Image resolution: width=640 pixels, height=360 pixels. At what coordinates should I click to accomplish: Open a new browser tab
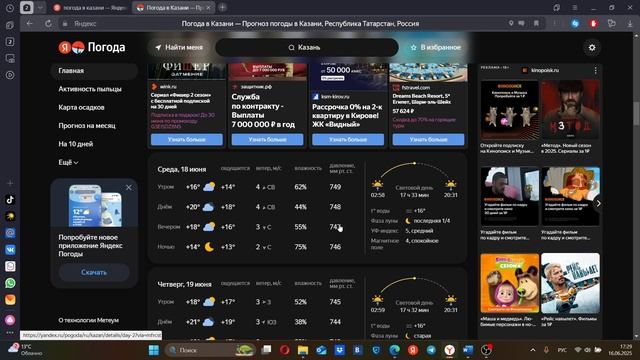click(x=222, y=7)
